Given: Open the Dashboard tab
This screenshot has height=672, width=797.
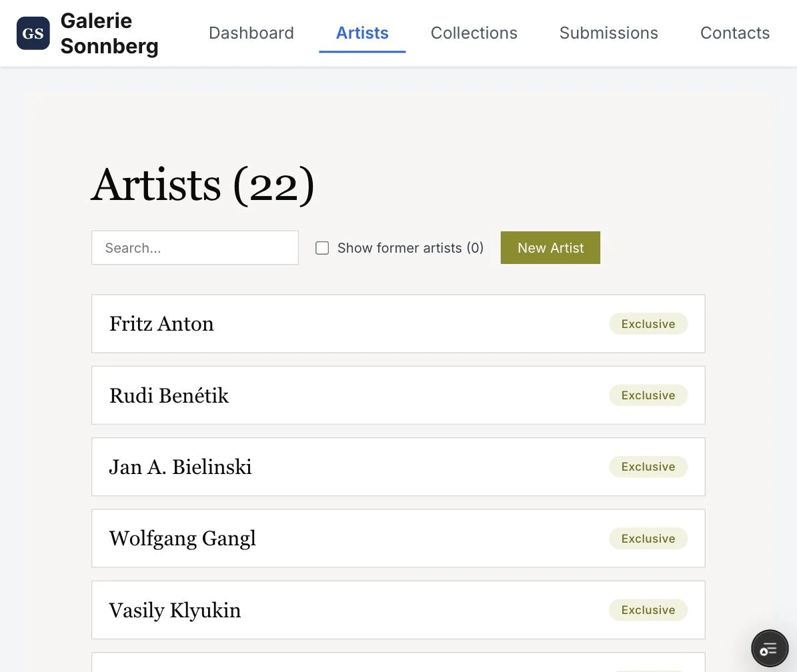Looking at the screenshot, I should coord(251,33).
